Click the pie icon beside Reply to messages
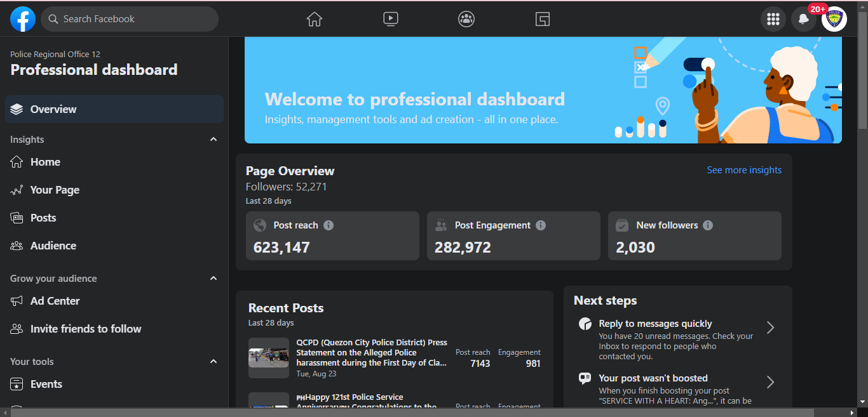868x417 pixels. (585, 324)
